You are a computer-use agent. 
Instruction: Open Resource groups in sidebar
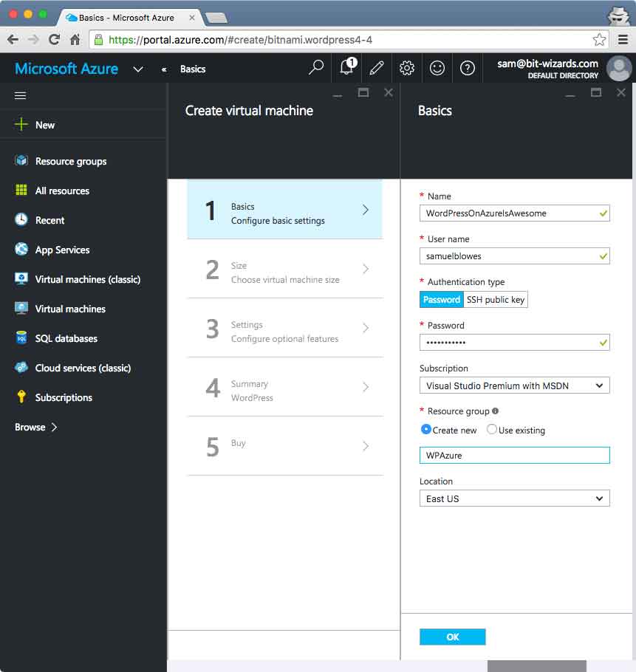(71, 161)
